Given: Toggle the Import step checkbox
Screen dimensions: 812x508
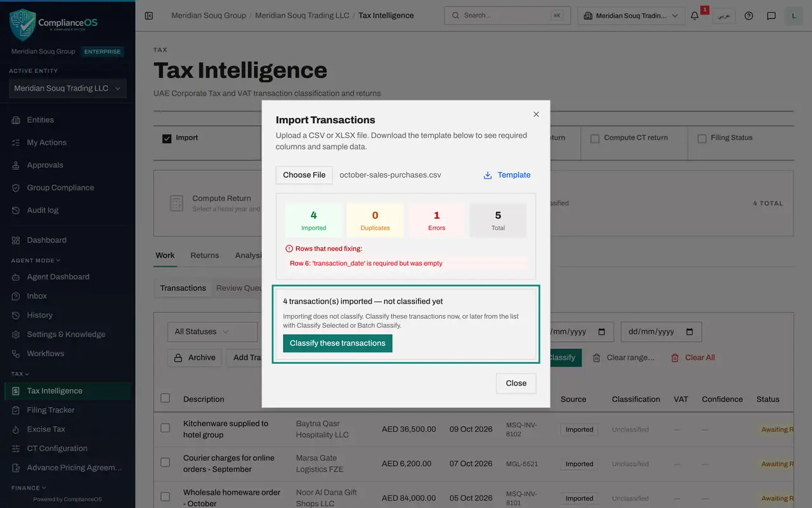Looking at the screenshot, I should (x=167, y=138).
